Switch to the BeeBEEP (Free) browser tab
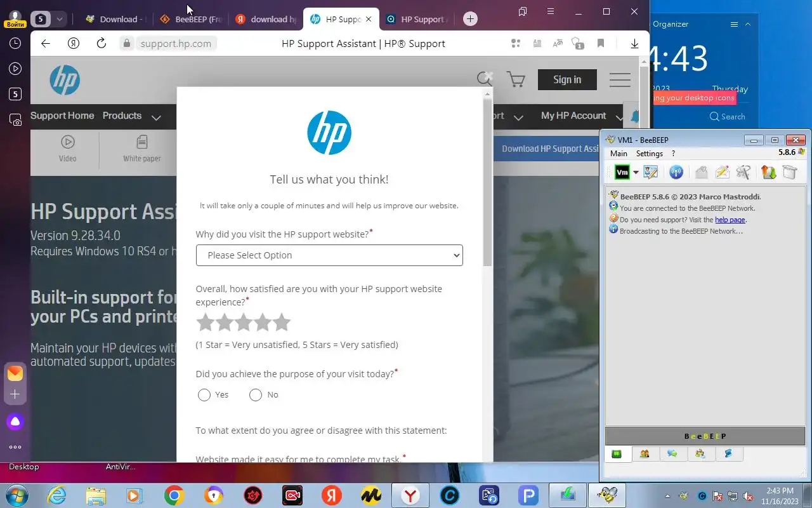 click(190, 19)
